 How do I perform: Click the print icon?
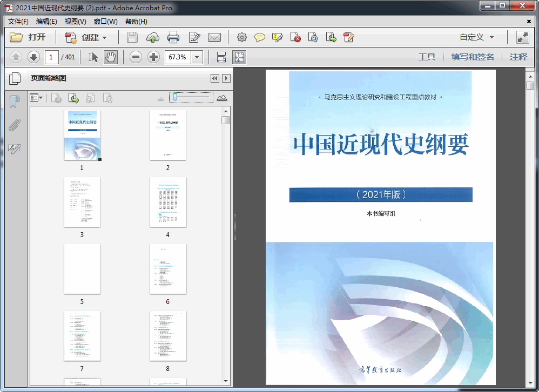tap(173, 37)
